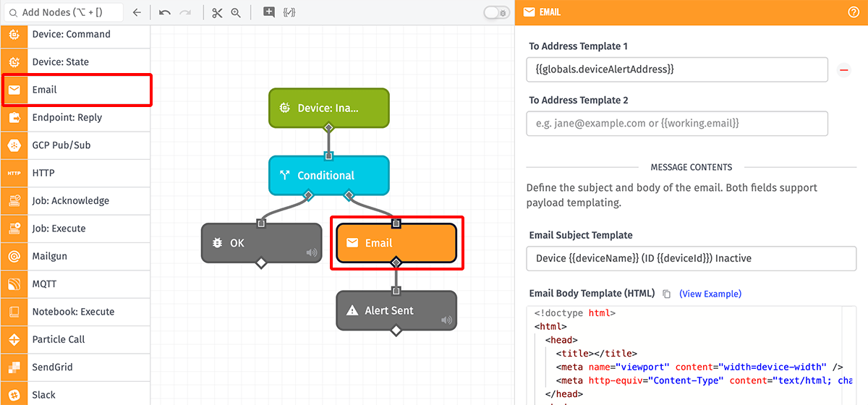This screenshot has height=405, width=868.
Task: Click the Device: Command chip icon
Action: pos(14,35)
